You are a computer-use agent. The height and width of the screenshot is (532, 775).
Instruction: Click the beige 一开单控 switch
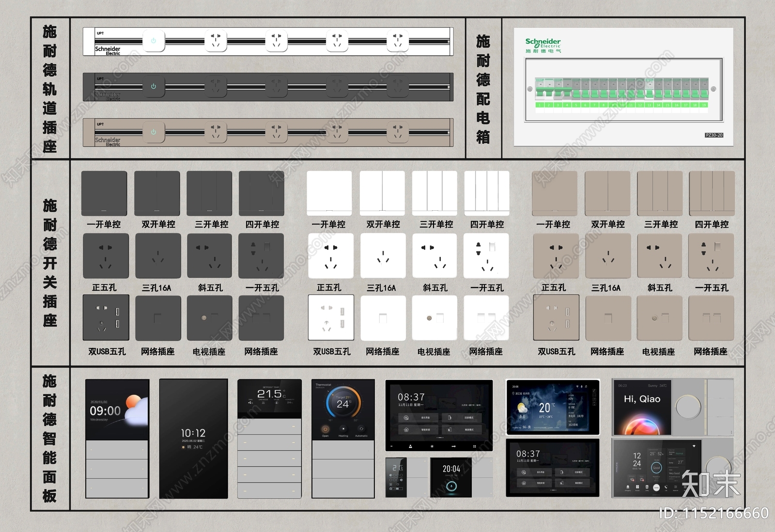pos(555,193)
